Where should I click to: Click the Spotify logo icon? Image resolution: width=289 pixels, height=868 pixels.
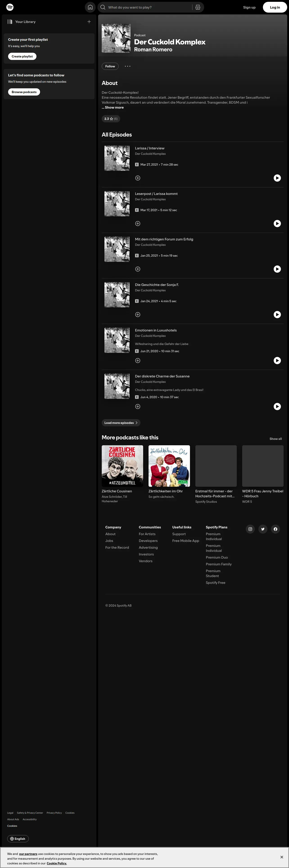pos(10,7)
